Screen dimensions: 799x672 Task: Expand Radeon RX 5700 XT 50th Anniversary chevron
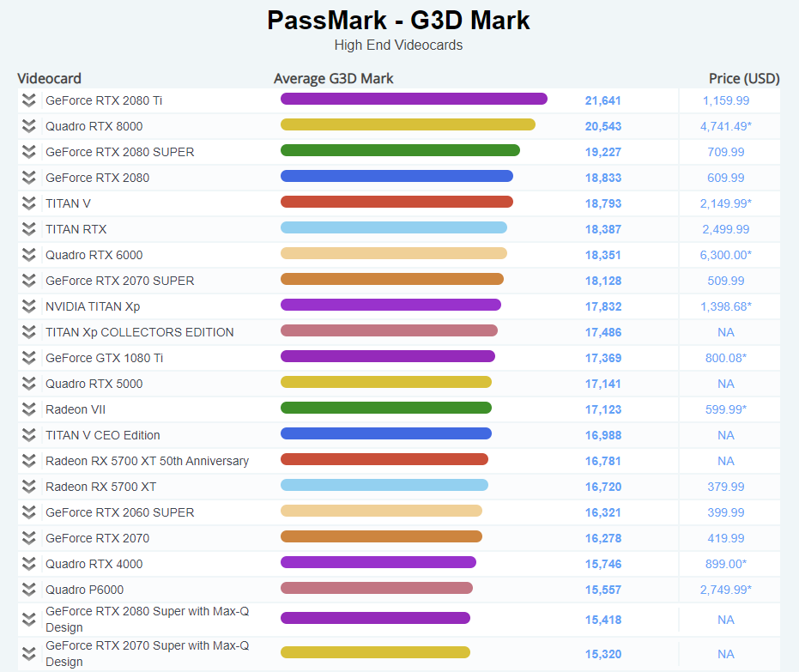[29, 461]
